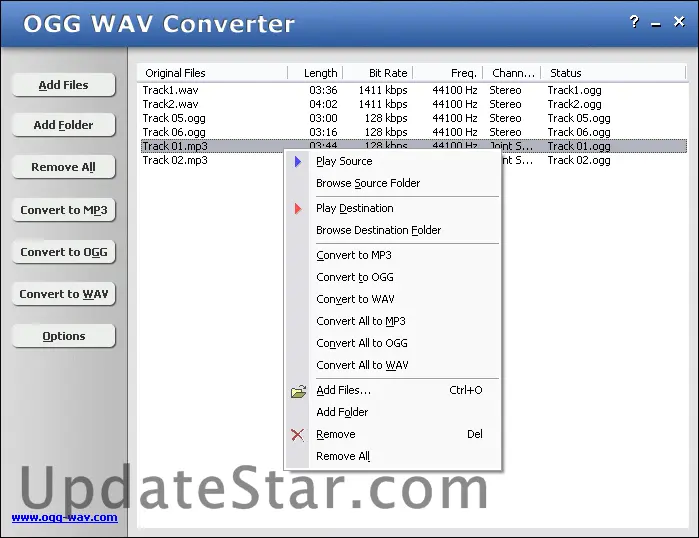Click the 128 kbps value for Track 05.ogg

[386, 118]
